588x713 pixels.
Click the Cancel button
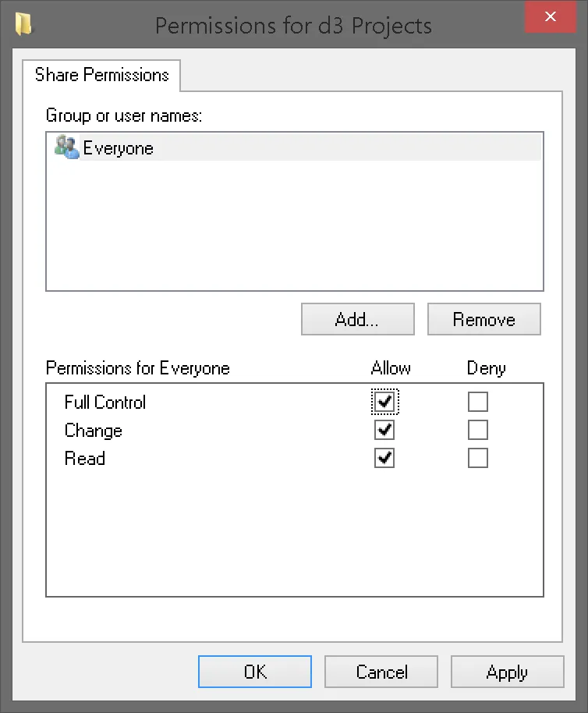coord(381,672)
